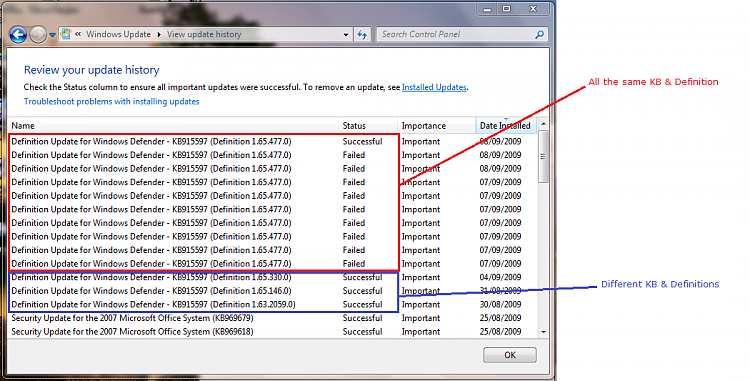Click the vertical scrollbar thumb
This screenshot has width=750, height=381.
[543, 156]
